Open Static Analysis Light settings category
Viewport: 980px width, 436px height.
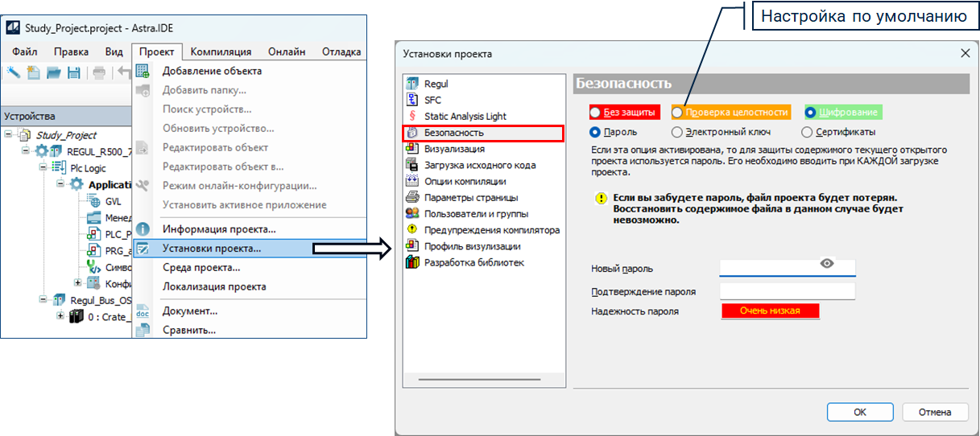465,116
